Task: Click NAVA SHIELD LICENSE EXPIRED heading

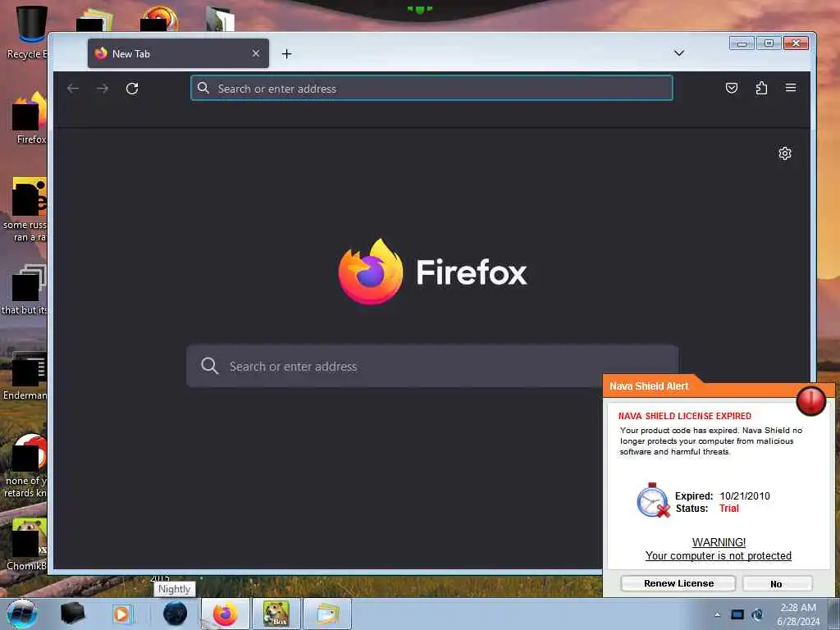Action: click(685, 416)
